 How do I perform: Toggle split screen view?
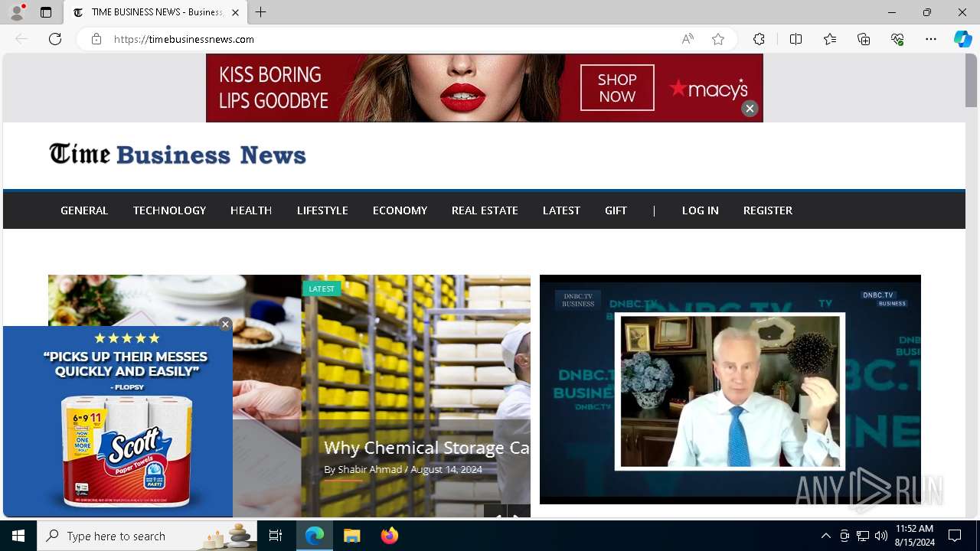(x=796, y=39)
